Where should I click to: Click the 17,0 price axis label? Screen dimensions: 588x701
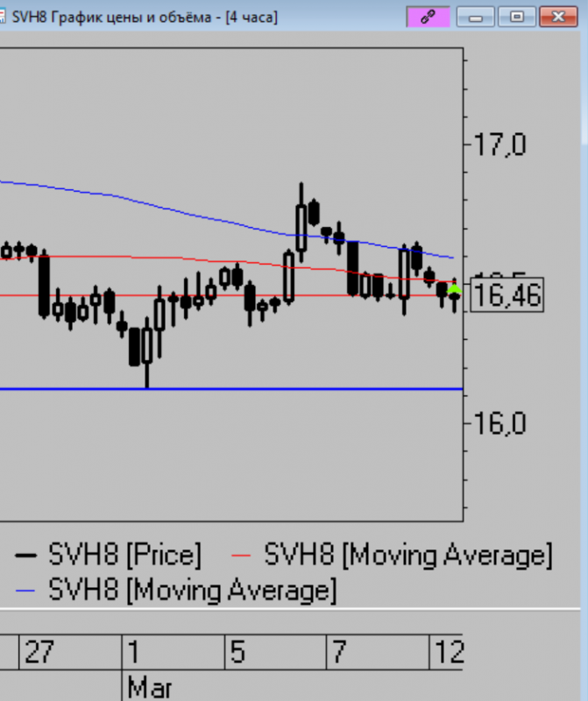[x=500, y=143]
